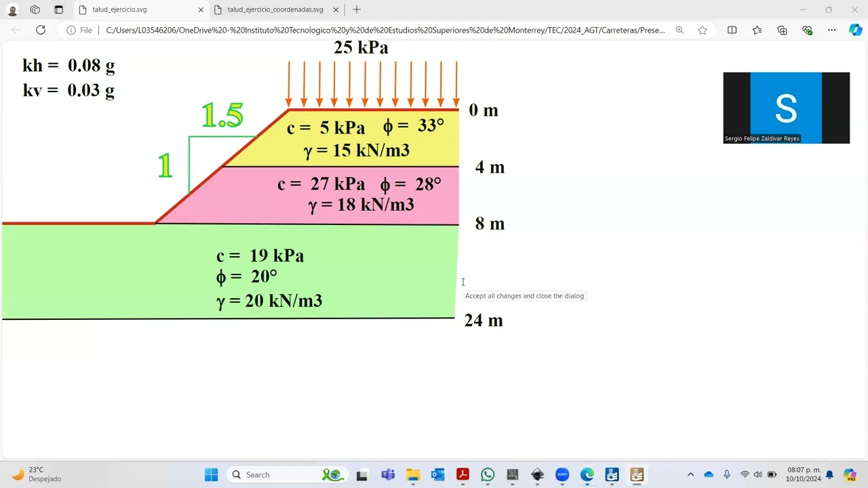This screenshot has height=488, width=868.
Task: Click the c = 5 kPa yellow layer text
Action: pos(325,127)
